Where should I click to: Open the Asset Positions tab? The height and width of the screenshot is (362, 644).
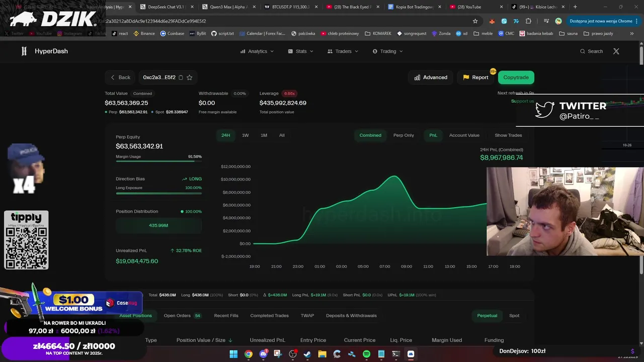point(135,316)
